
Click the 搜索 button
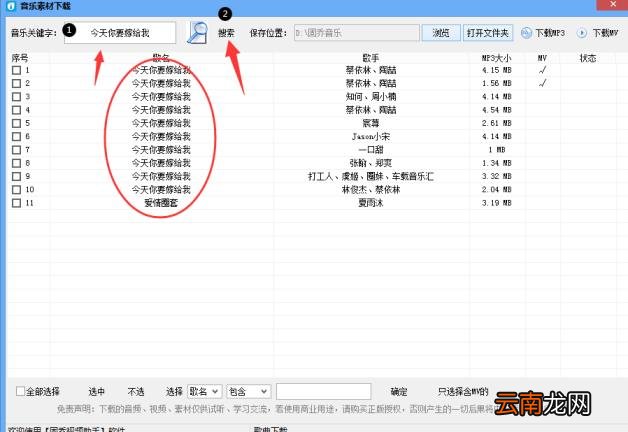[x=226, y=33]
